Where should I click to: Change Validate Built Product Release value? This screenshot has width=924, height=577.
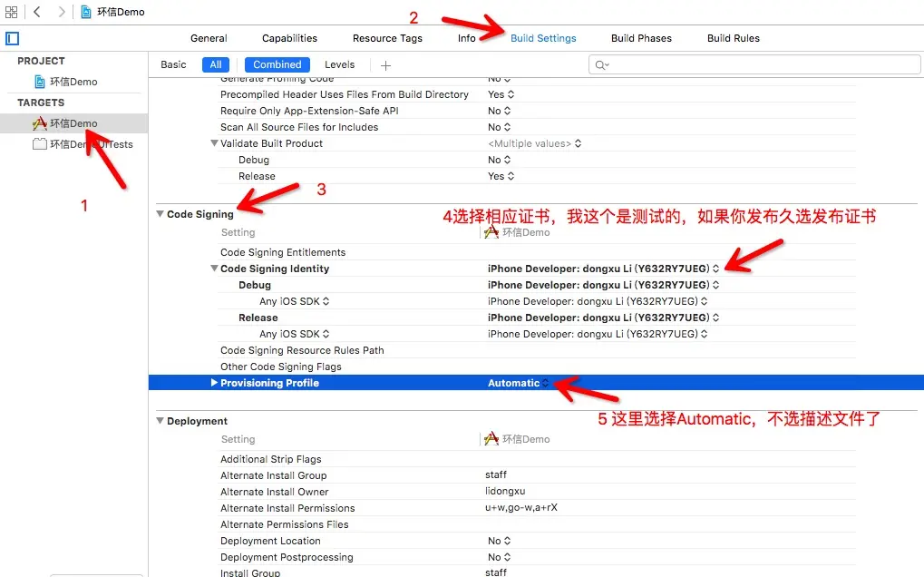501,176
